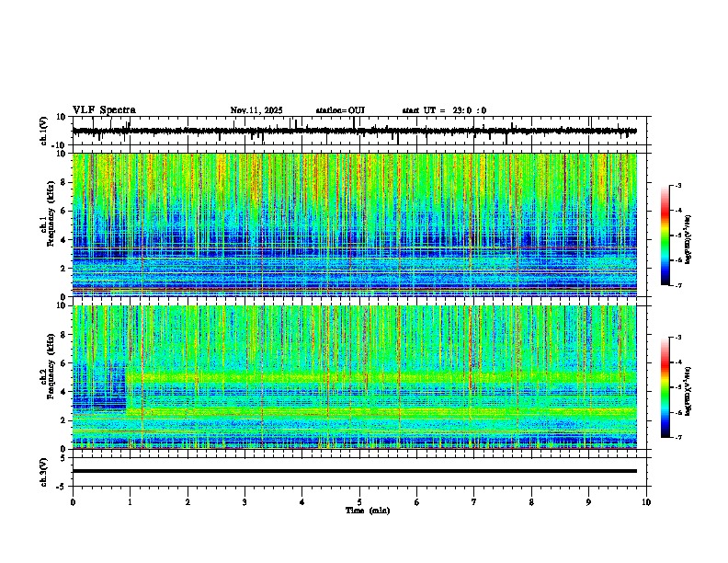The width and height of the screenshot is (728, 563).
Task: Click the "VLF Spectra" plot title
Action: [x=104, y=110]
